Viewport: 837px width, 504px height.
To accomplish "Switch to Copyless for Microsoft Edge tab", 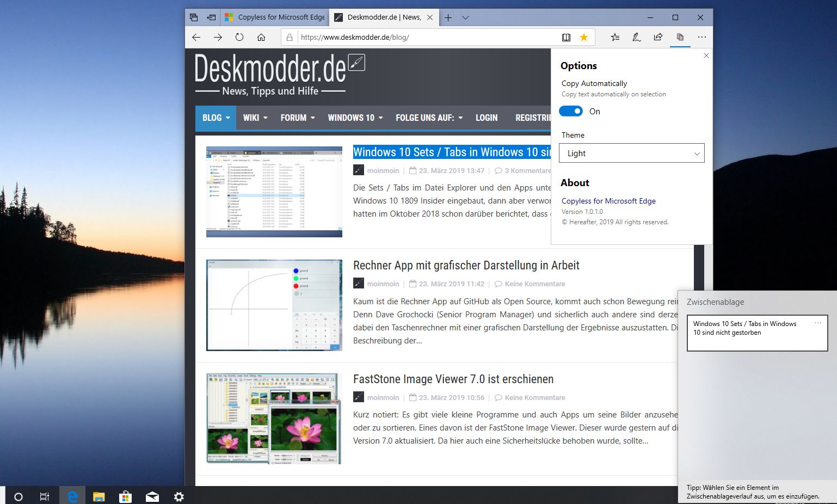I will click(275, 17).
